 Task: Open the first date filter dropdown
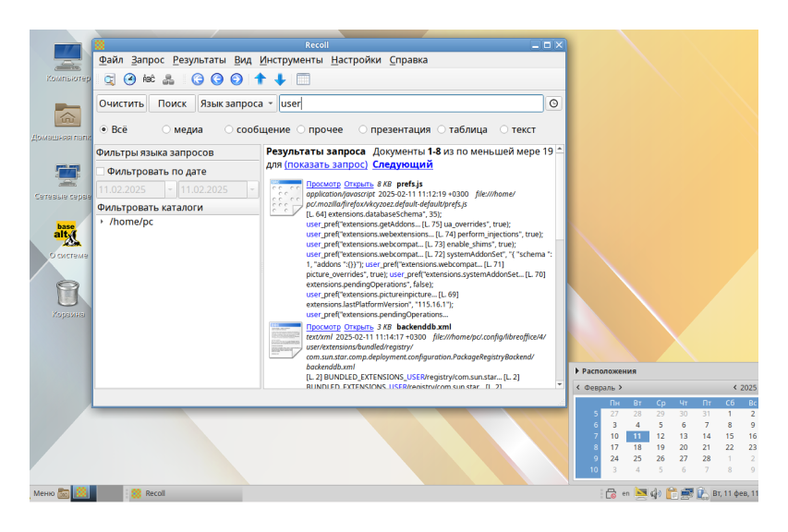click(170, 189)
